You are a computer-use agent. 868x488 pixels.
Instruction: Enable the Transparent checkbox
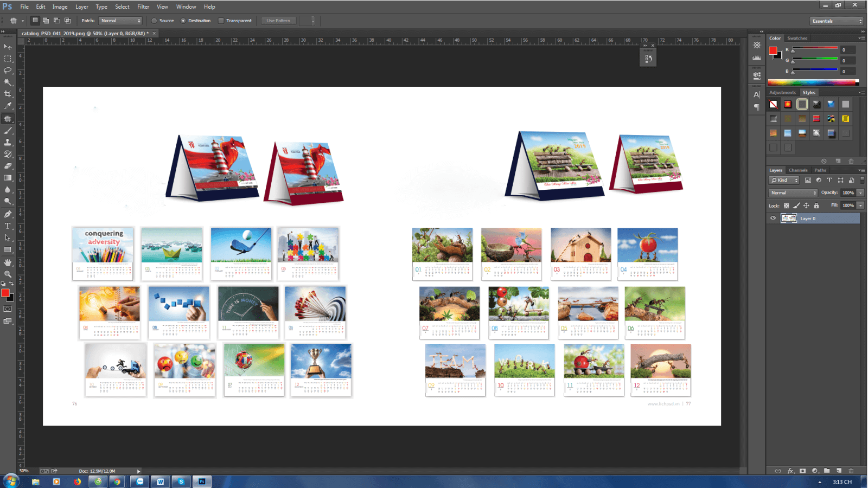tap(221, 21)
